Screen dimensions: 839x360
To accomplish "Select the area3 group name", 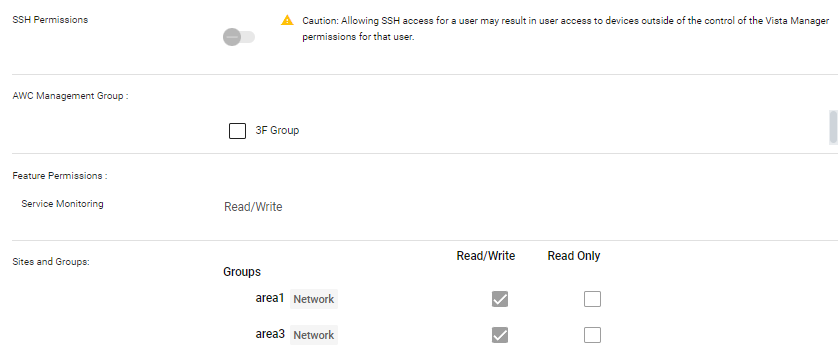I will coord(270,335).
